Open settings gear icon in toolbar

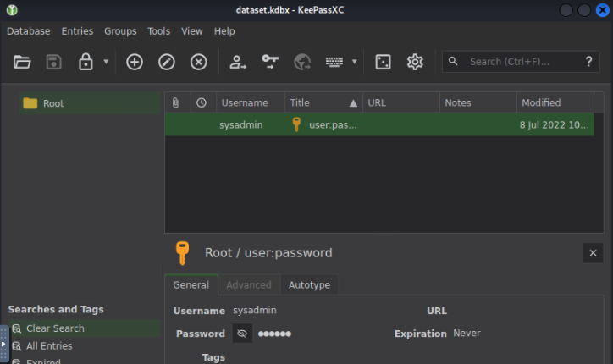pos(415,62)
